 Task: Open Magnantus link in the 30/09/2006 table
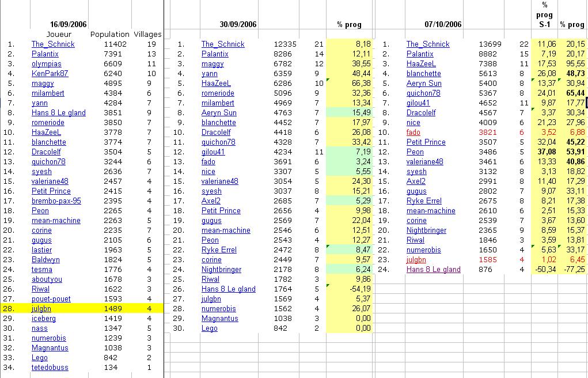pyautogui.click(x=220, y=318)
